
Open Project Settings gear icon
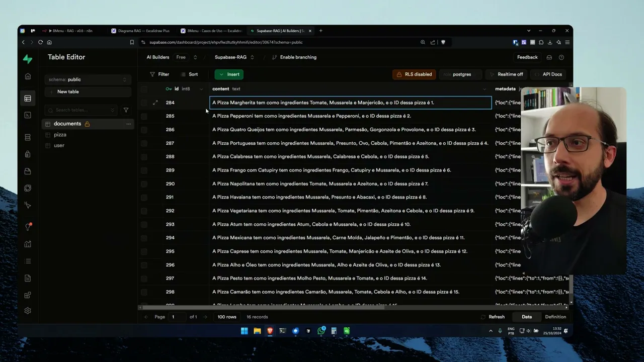pos(28,311)
